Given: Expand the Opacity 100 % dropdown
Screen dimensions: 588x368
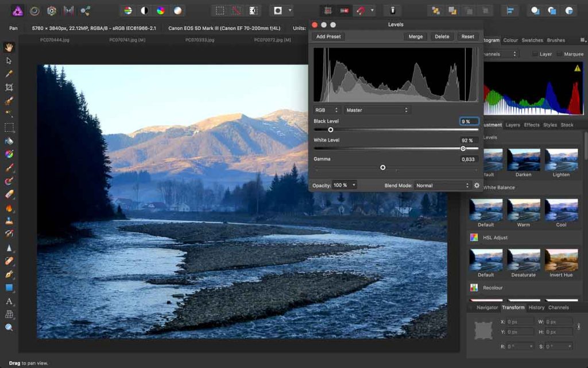Looking at the screenshot, I should point(345,185).
